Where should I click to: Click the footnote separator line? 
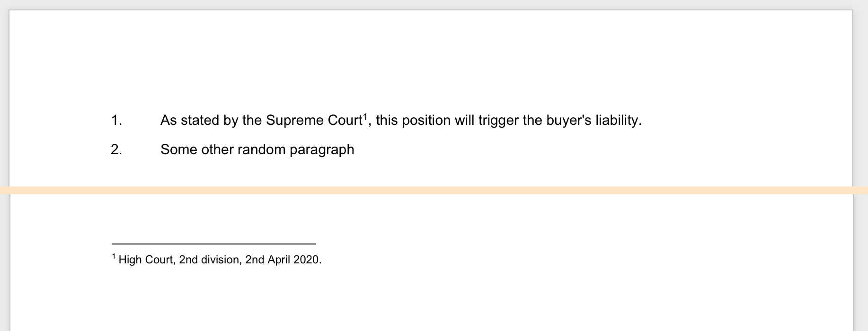(x=213, y=244)
